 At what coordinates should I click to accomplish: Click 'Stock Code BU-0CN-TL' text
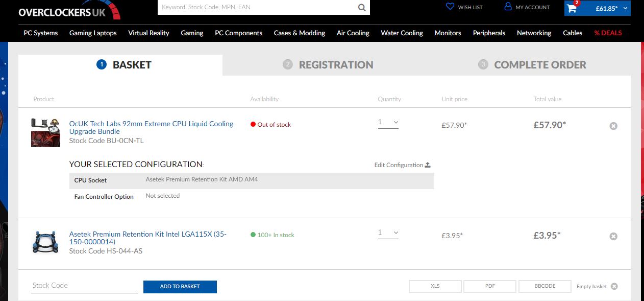[x=106, y=141]
